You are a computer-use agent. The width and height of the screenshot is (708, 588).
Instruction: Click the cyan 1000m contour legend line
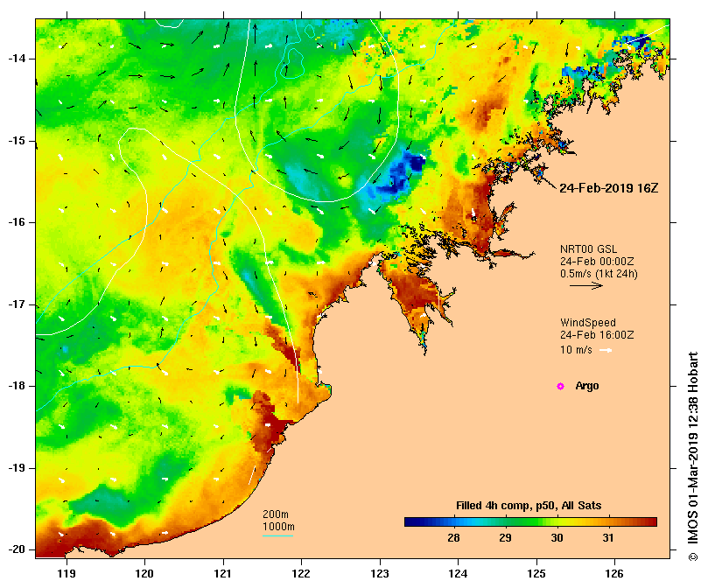tap(277, 536)
